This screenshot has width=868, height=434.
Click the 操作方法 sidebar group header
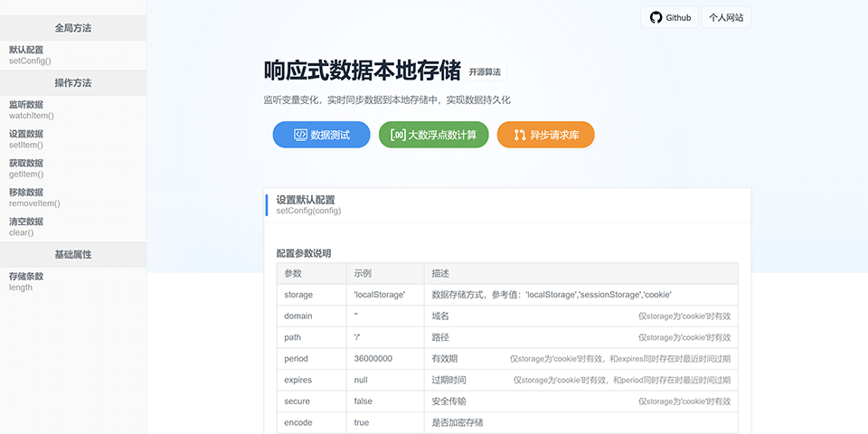[73, 82]
